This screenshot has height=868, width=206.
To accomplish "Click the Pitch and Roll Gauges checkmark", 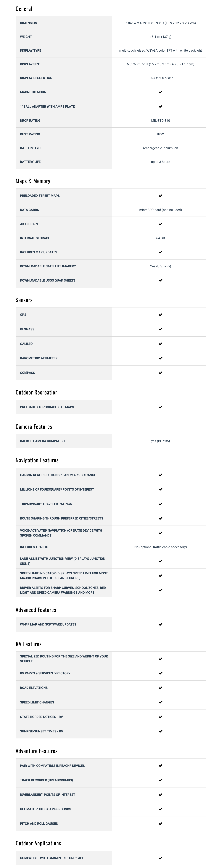I will point(160,824).
